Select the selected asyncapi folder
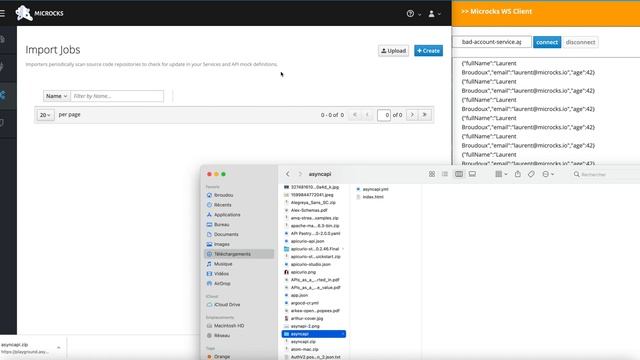The height and width of the screenshot is (360, 640). (314, 334)
